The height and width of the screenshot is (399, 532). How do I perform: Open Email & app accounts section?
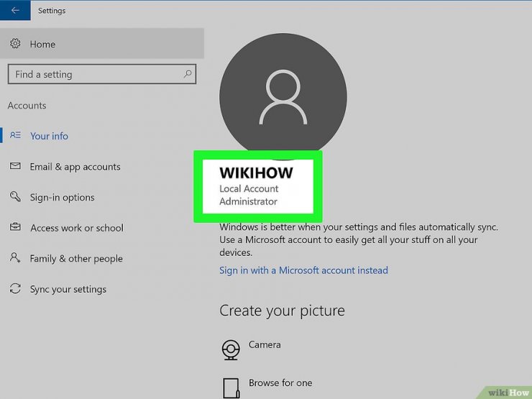click(x=75, y=167)
